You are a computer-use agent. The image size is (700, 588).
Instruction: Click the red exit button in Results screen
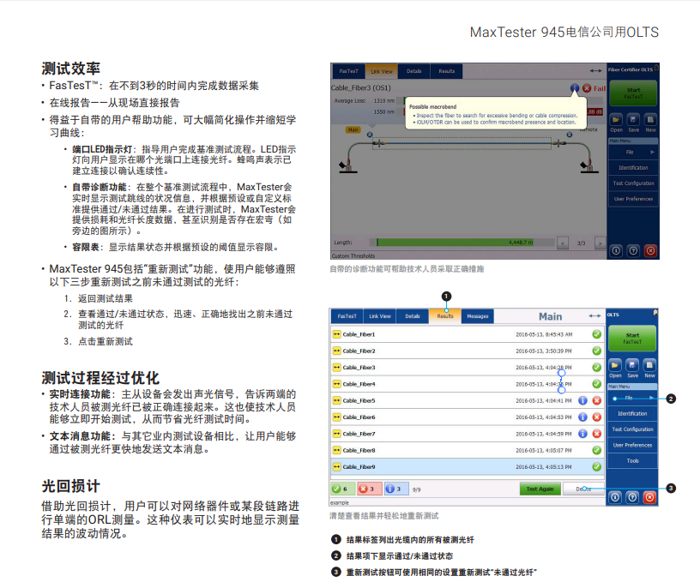[649, 497]
